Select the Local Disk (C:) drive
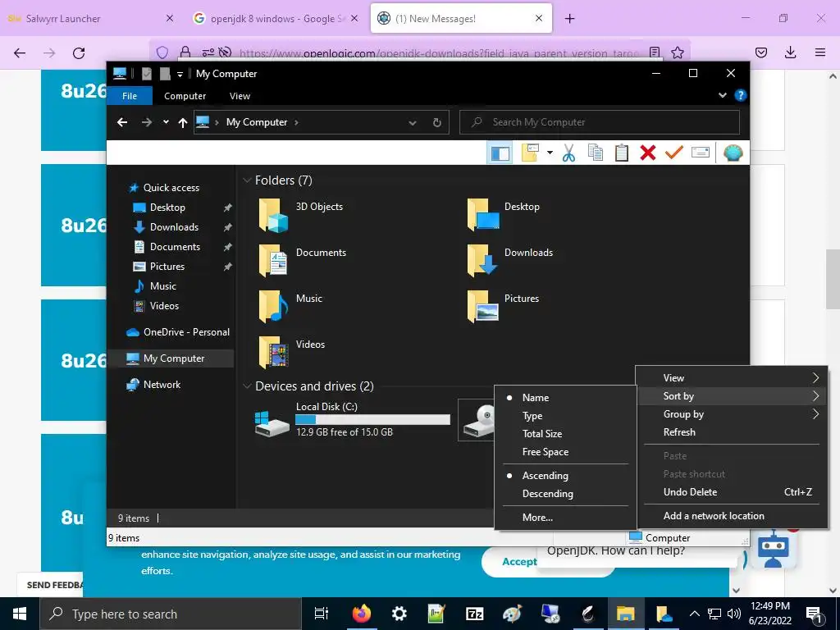The width and height of the screenshot is (840, 630). coord(353,419)
